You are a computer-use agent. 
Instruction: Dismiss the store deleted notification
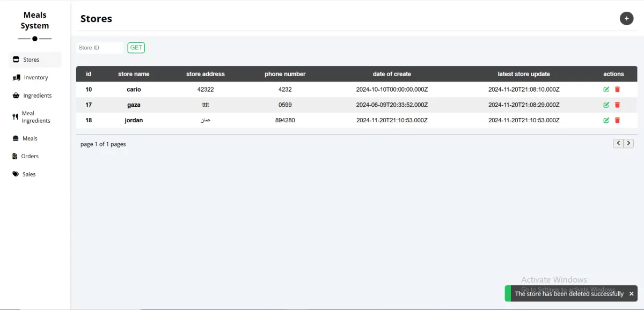631,294
